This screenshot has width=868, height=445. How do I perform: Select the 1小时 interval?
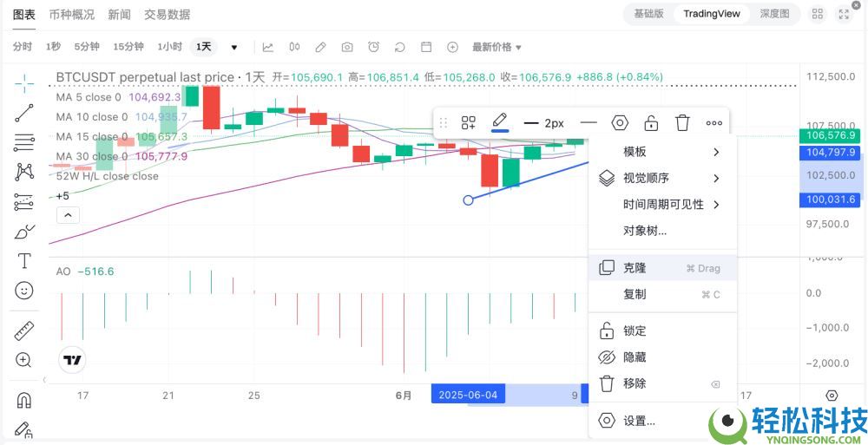169,47
